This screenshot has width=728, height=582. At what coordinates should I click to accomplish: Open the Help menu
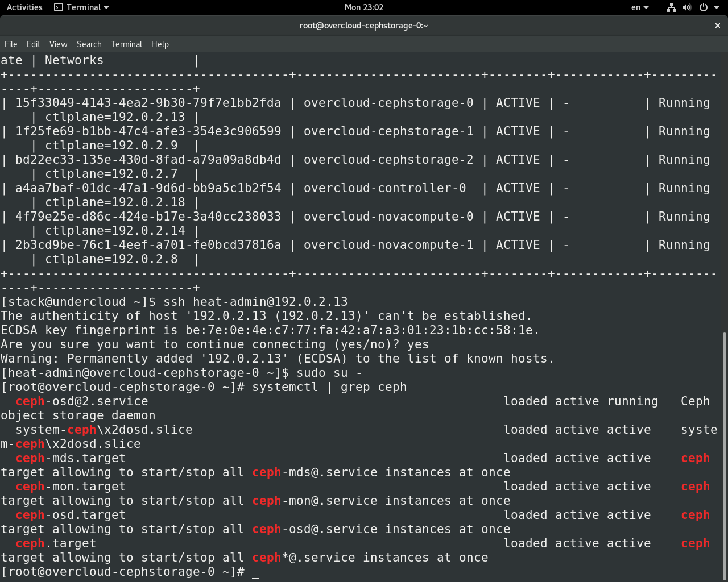pos(160,44)
